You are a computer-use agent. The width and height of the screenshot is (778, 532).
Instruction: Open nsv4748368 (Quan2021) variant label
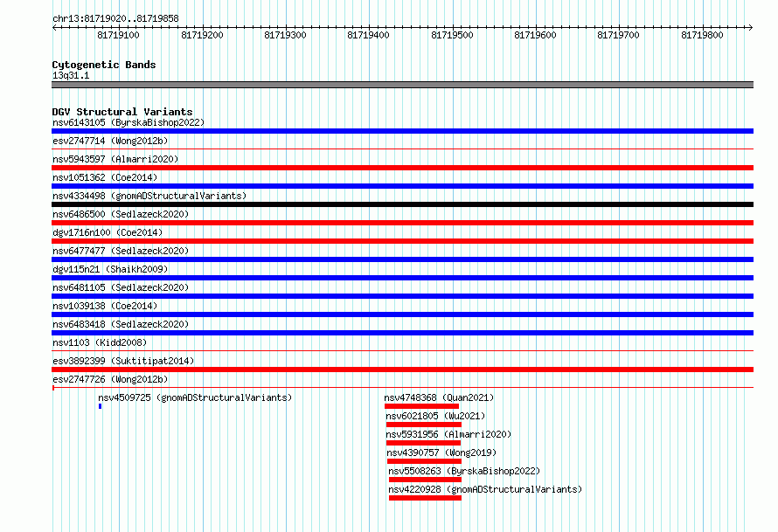(439, 397)
